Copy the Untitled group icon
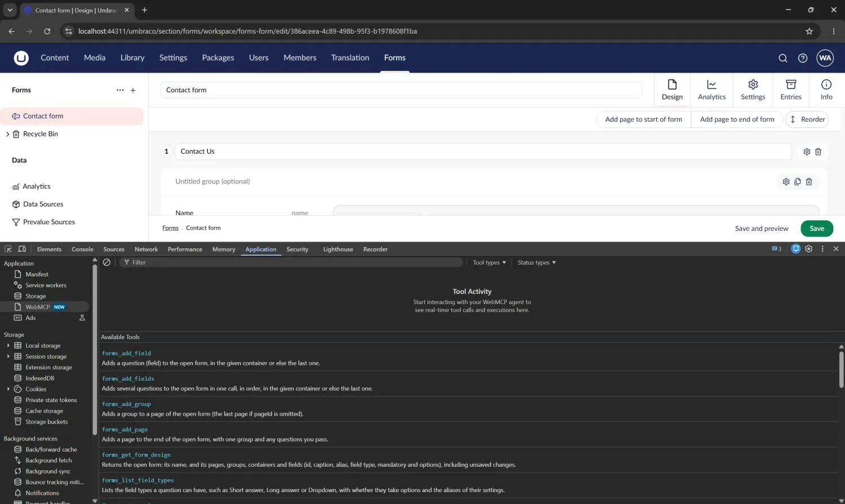845x504 pixels. point(797,181)
